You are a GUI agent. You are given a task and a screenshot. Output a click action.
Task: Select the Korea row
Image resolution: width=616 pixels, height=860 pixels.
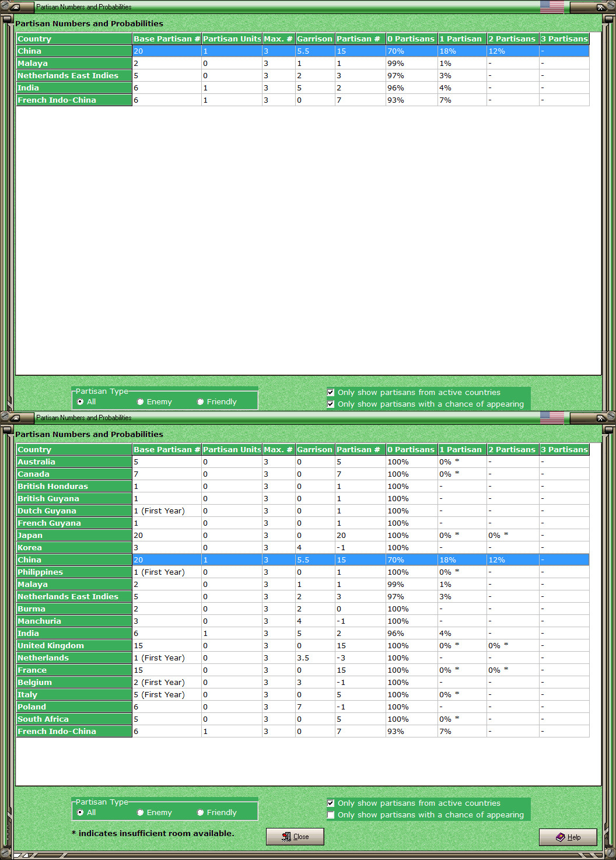pyautogui.click(x=303, y=548)
